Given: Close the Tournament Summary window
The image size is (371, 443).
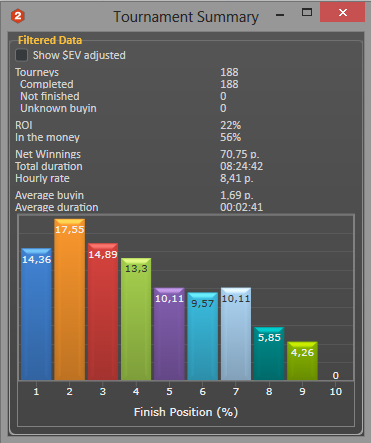Looking at the screenshot, I should coord(342,13).
